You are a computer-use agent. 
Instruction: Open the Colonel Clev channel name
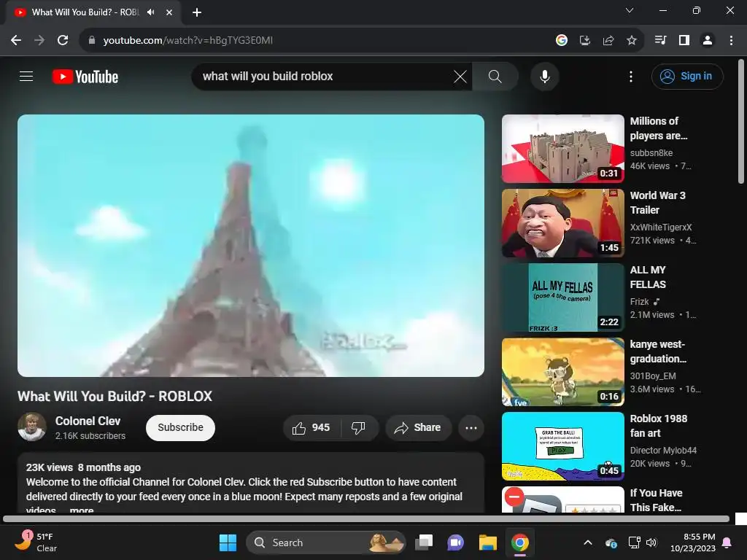pyautogui.click(x=88, y=421)
